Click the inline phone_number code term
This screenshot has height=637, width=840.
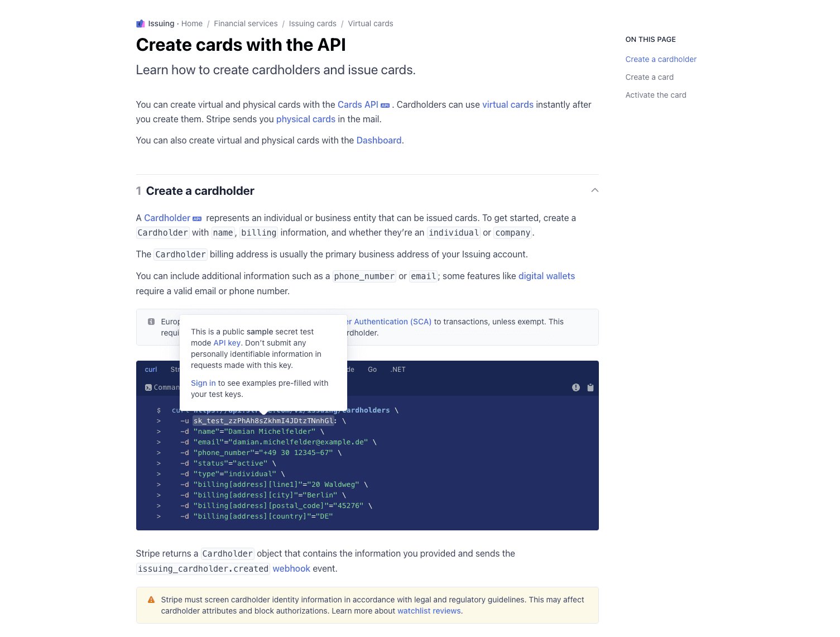(364, 276)
